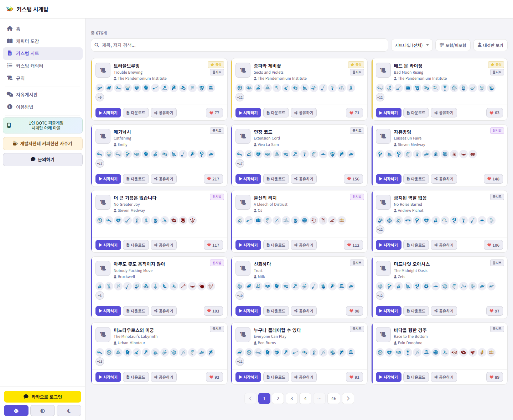Viewport: 513px width, 420px height.
Task: Like 종파와 제비꽃 heart 71
Action: [x=354, y=113]
